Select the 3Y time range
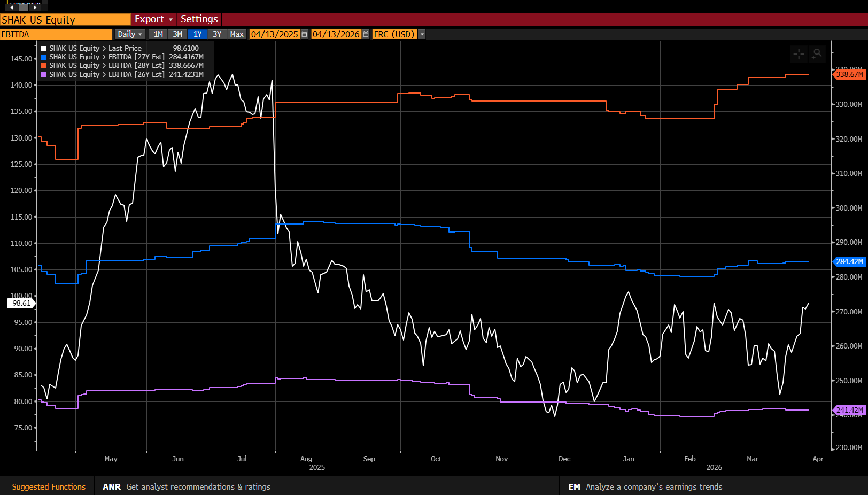868x495 pixels. (x=216, y=34)
